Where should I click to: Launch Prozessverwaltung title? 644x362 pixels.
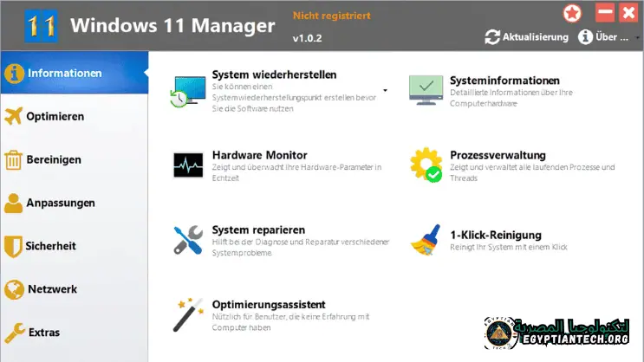498,155
